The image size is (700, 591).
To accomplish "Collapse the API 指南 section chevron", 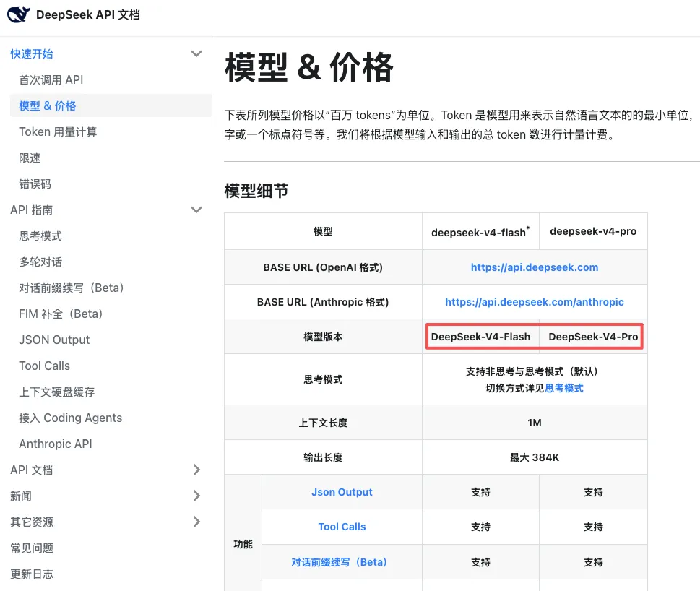I will click(x=196, y=210).
